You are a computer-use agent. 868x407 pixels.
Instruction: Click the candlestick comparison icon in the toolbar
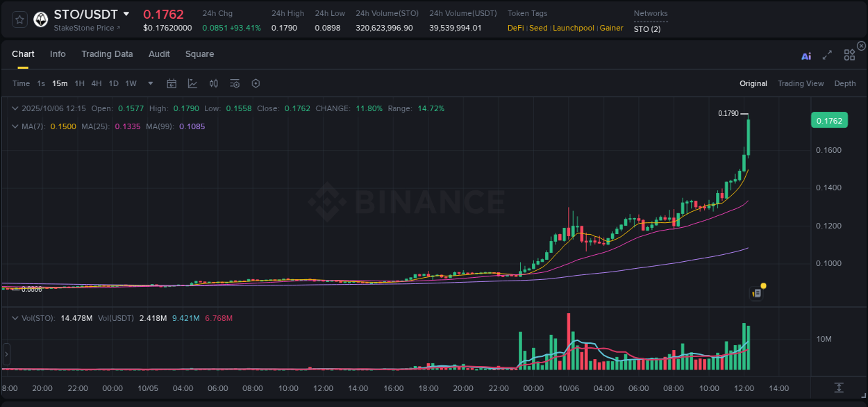tap(213, 83)
